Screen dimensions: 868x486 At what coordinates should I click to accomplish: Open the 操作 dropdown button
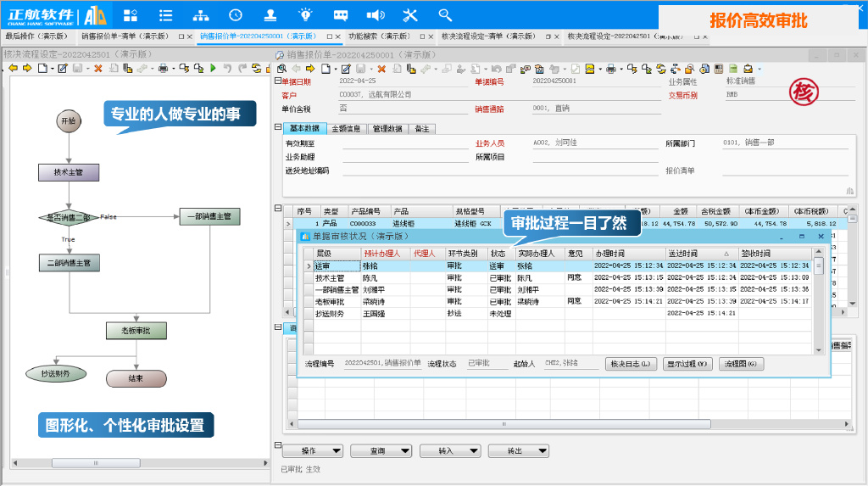point(312,450)
